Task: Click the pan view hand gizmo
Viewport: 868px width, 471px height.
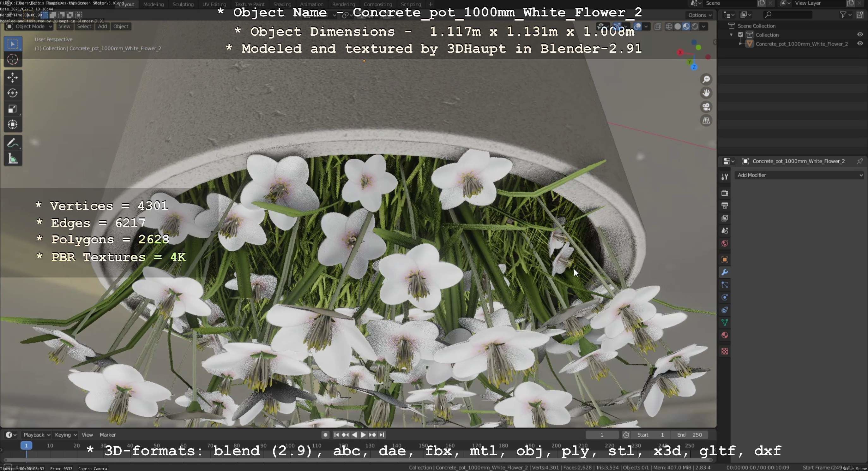Action: pyautogui.click(x=706, y=93)
